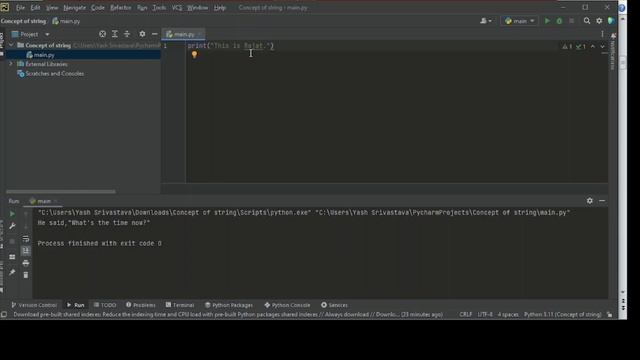Toggle soft-wrap in the Run console
640x360 pixels.
pos(26,239)
